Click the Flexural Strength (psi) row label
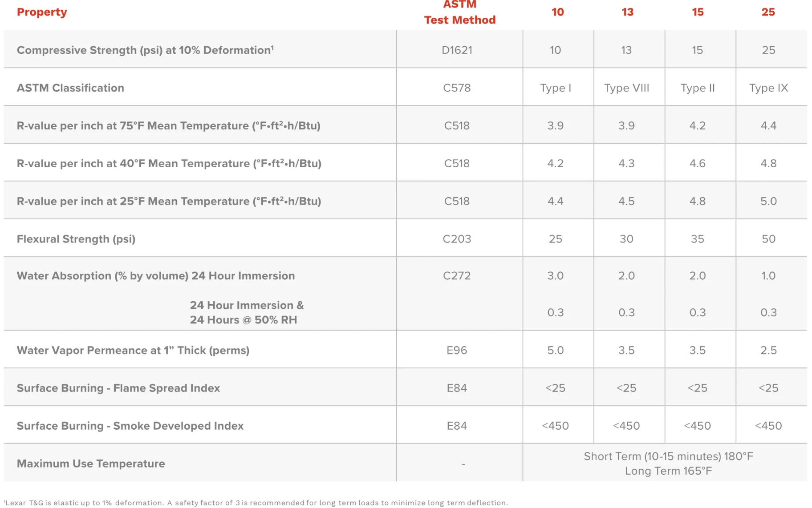 [76, 239]
